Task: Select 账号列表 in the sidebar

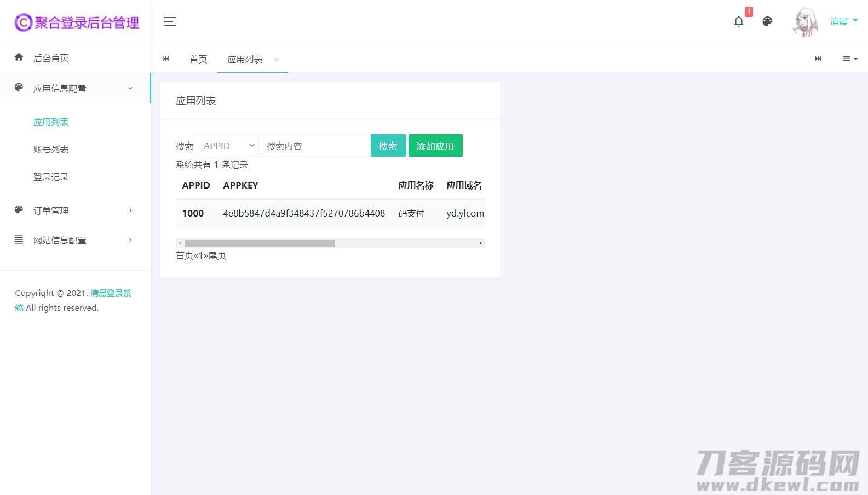Action: pyautogui.click(x=51, y=149)
